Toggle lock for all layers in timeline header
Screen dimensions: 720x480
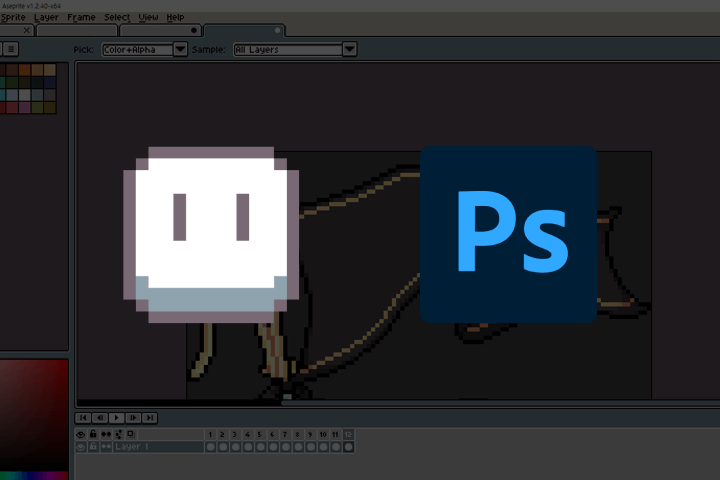pos(93,434)
